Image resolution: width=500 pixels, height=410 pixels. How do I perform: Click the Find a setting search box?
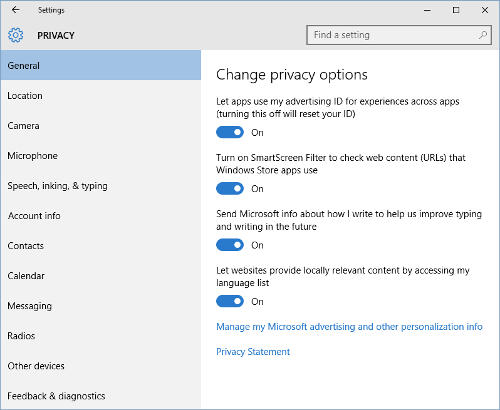coord(399,35)
